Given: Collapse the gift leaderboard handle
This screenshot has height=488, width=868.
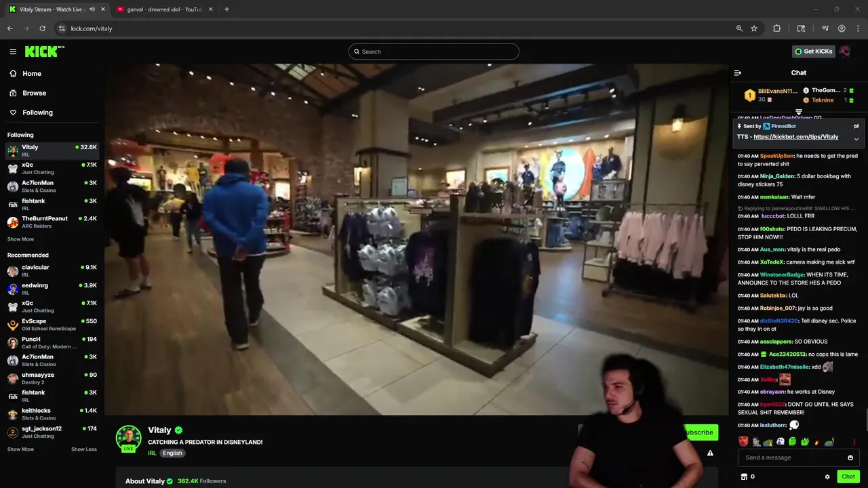Looking at the screenshot, I should 799,113.
